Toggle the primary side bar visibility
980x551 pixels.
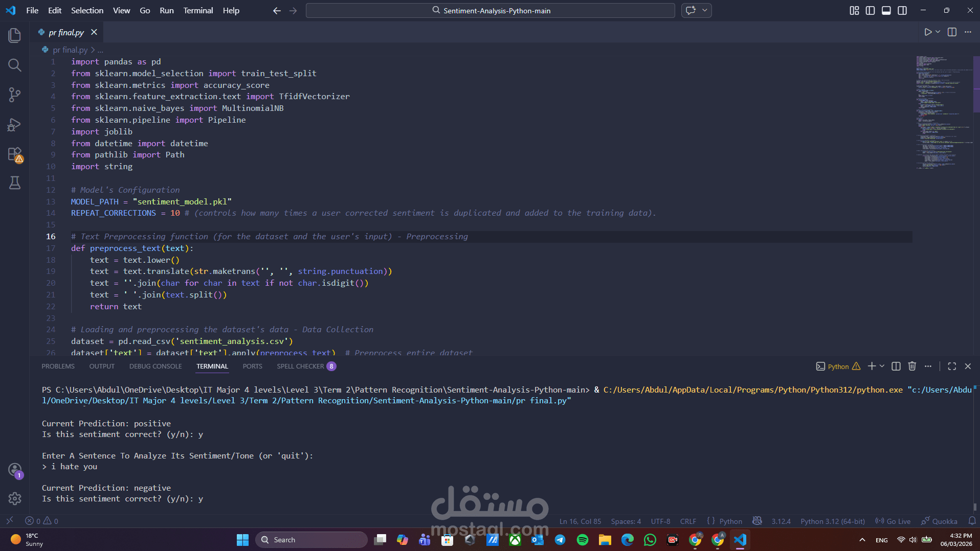(870, 10)
